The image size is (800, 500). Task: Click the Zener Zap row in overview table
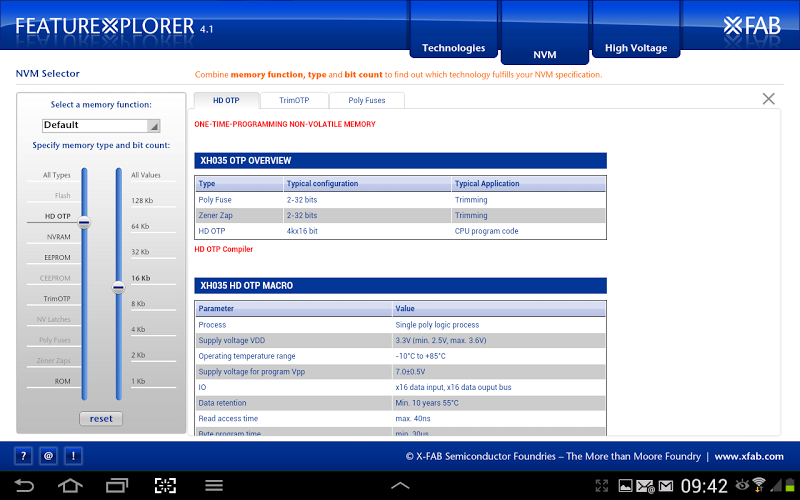pos(401,215)
